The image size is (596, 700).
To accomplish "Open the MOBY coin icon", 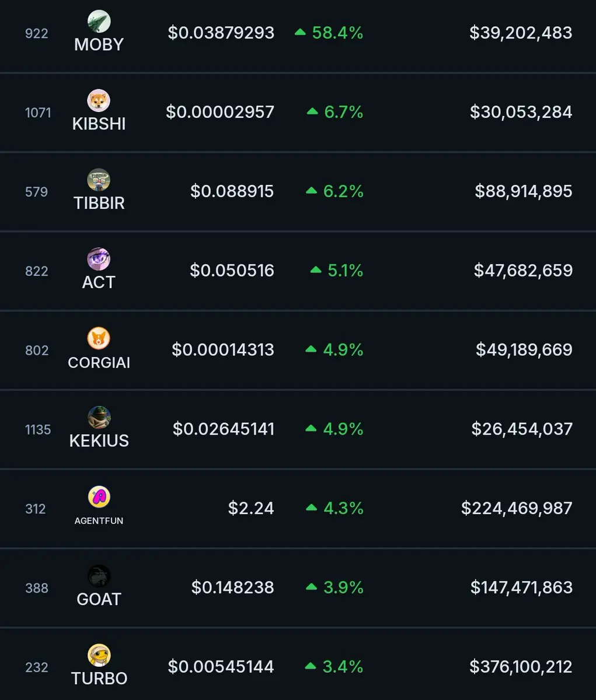I will 99,22.
